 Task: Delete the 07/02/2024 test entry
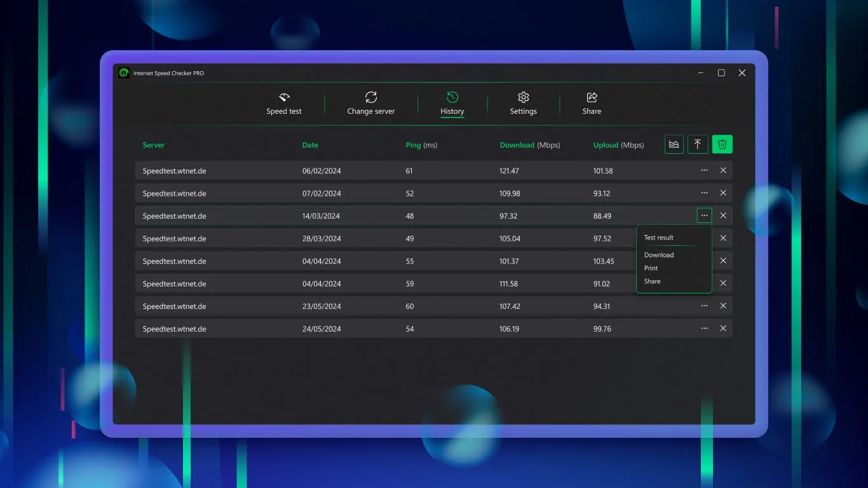pos(723,193)
